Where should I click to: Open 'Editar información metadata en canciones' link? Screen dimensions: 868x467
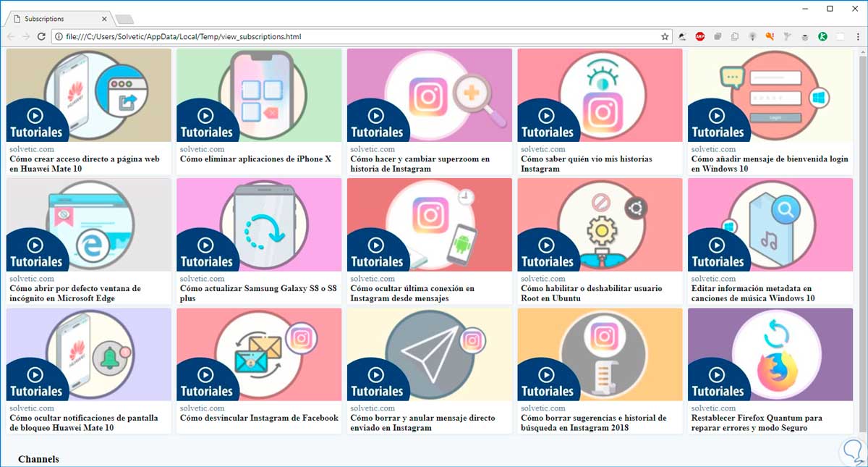[753, 293]
